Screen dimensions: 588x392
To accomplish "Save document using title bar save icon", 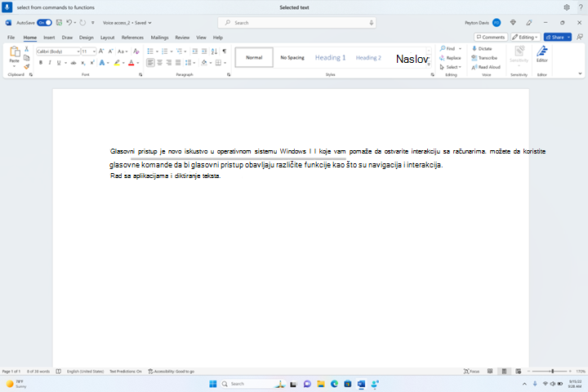I will [59, 23].
